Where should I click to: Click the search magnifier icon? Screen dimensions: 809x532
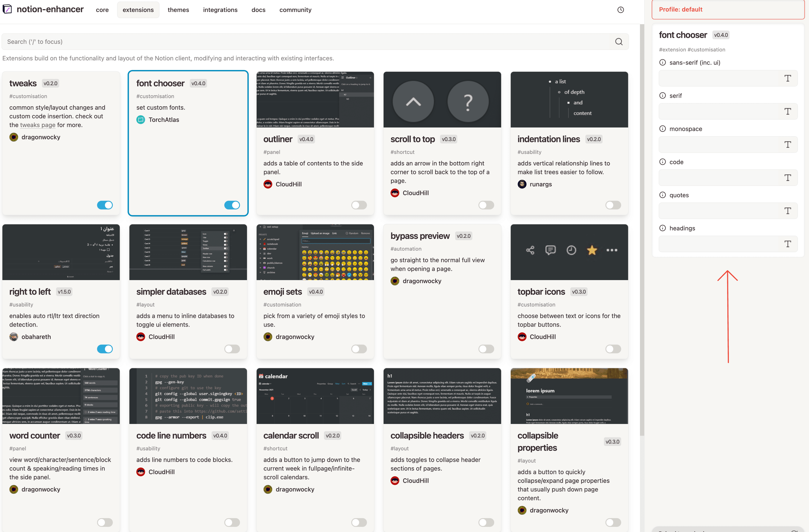point(619,42)
